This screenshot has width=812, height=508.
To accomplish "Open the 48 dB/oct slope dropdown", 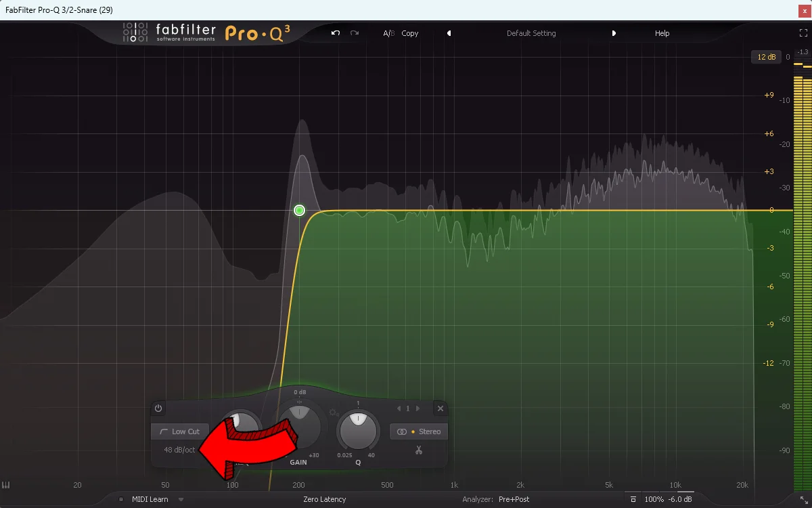I will 179,450.
